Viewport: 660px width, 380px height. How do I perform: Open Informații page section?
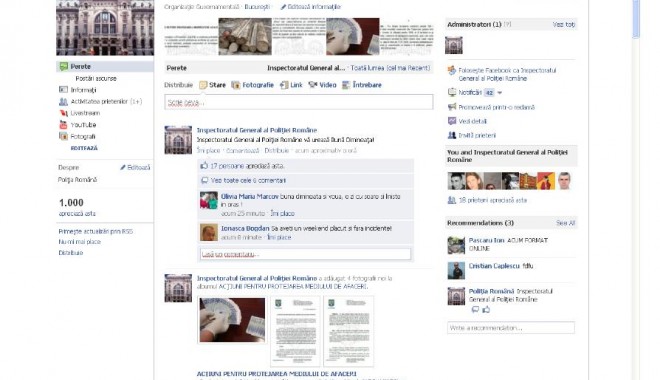83,90
